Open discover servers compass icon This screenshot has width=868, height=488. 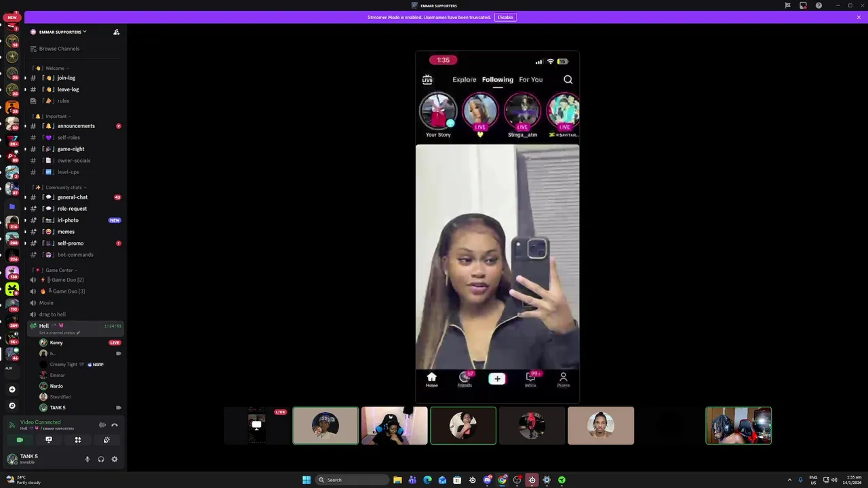tap(12, 405)
